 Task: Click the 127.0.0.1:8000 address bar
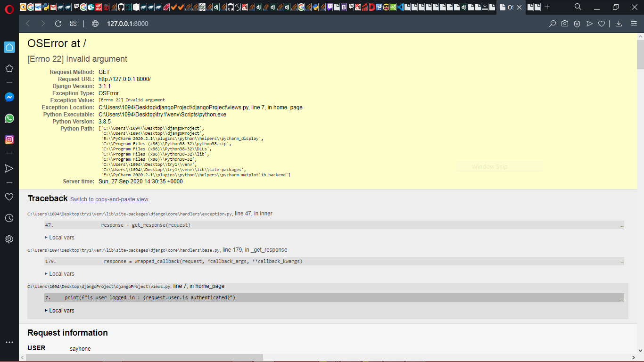tap(127, 24)
